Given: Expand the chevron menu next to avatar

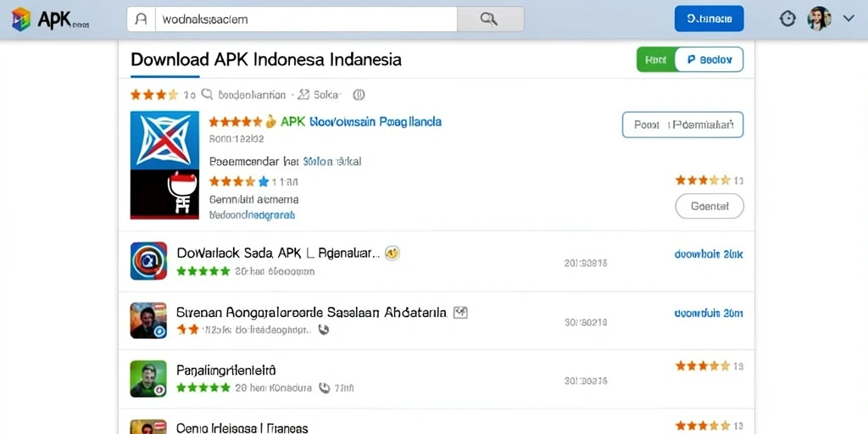Looking at the screenshot, I should [x=849, y=19].
